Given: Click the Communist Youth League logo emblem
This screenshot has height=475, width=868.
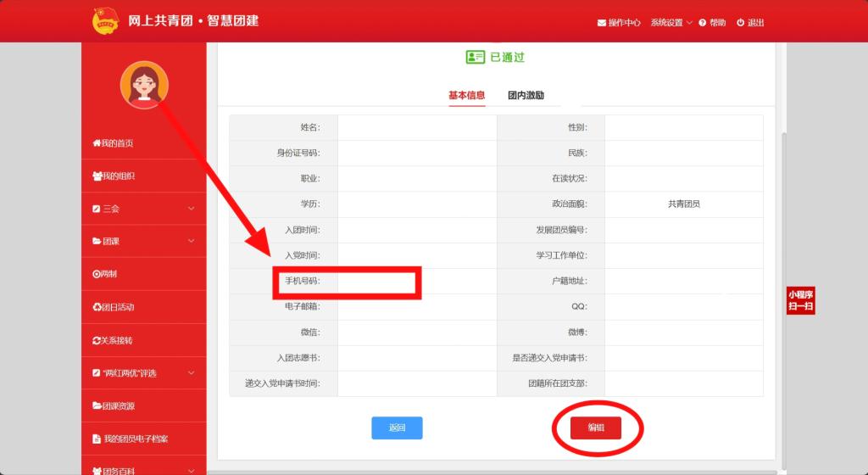Looking at the screenshot, I should click(x=106, y=21).
